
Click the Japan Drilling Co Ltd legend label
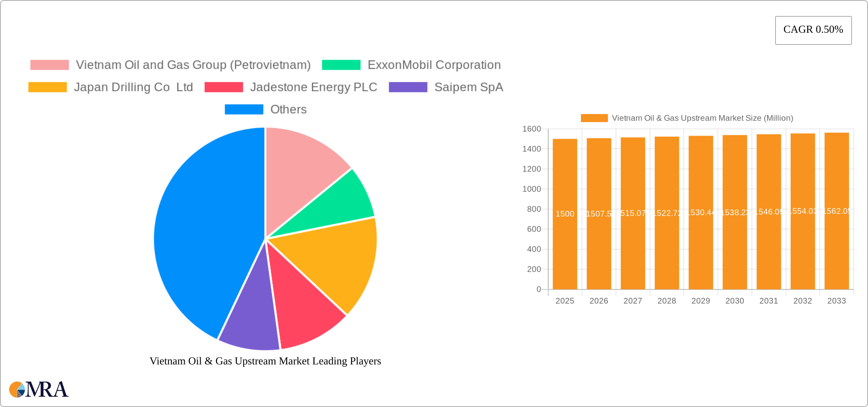[134, 87]
